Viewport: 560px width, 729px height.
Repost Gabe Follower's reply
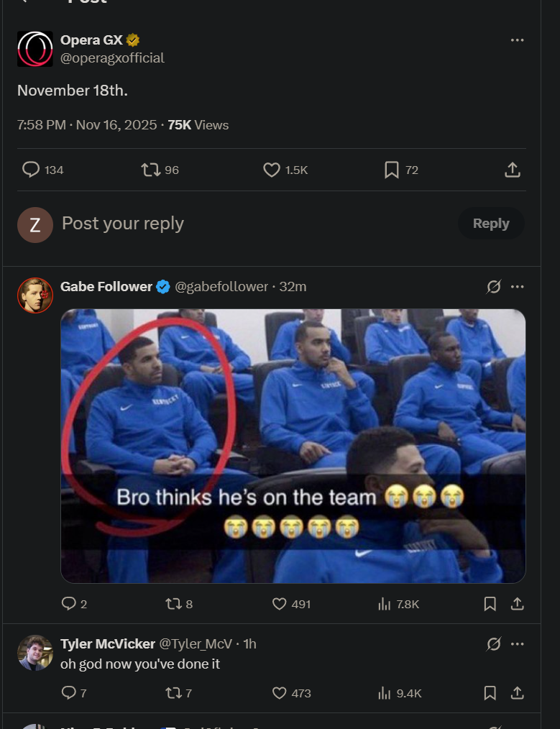pos(173,604)
